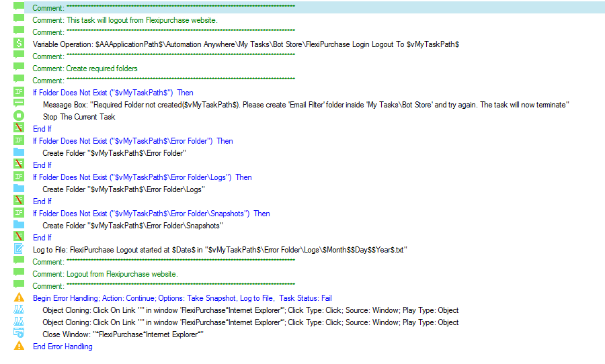The height and width of the screenshot is (364, 605).
Task: Select If Folder Does Not Exist 'Error Folder\Logs' line
Action: (143, 177)
